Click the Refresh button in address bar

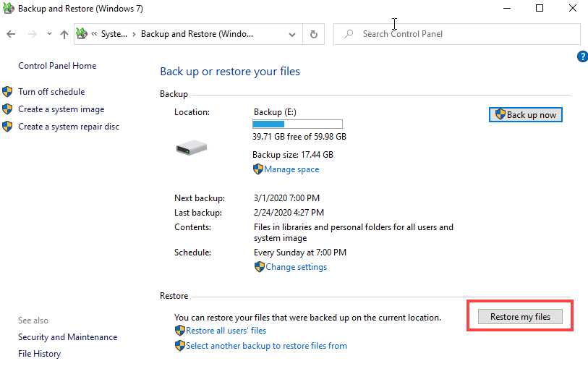(313, 34)
